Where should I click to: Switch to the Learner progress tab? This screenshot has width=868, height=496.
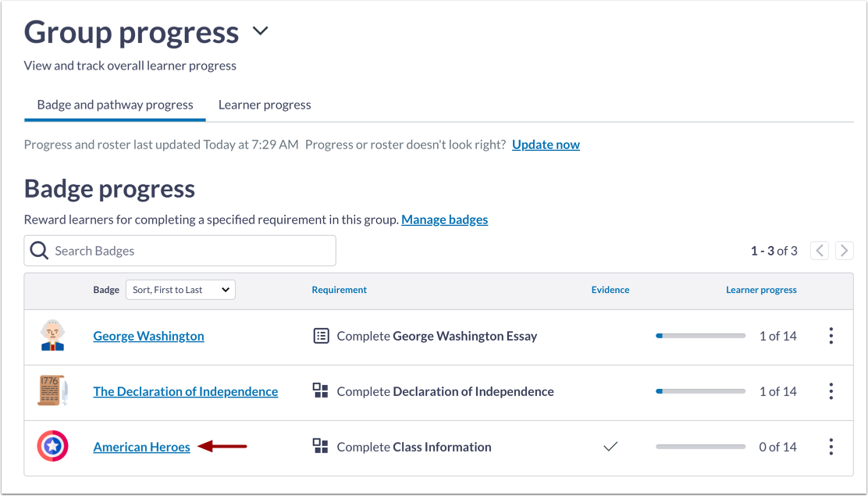pyautogui.click(x=265, y=105)
